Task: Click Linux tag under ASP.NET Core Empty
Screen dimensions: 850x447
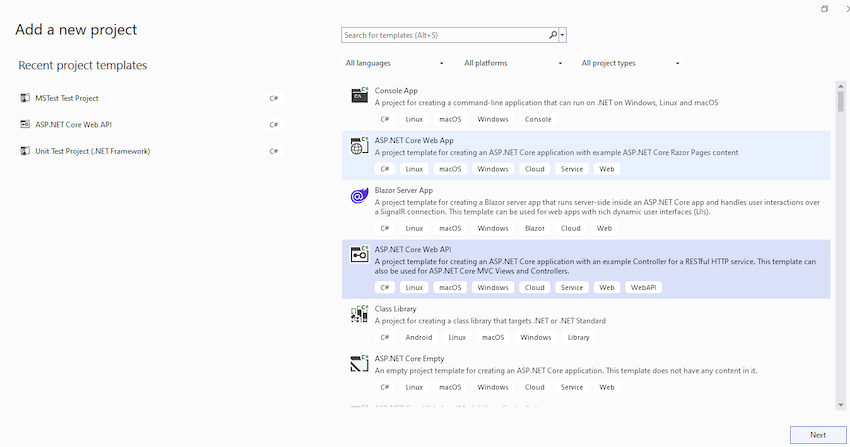Action: coord(414,387)
